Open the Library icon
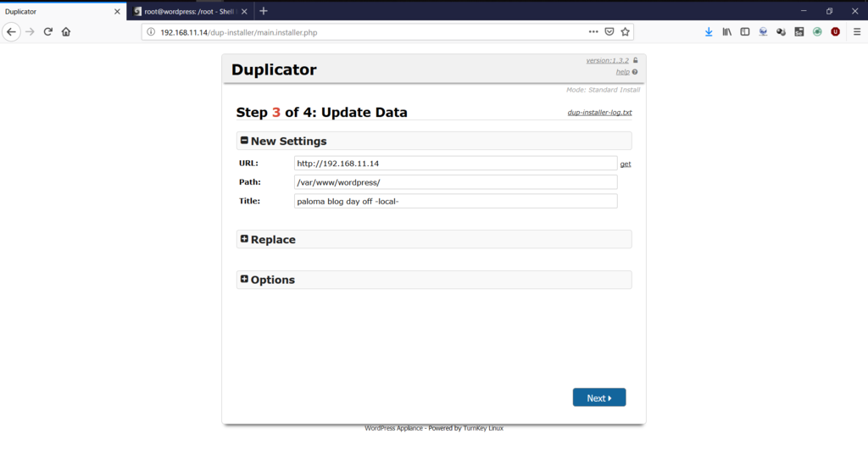The width and height of the screenshot is (868, 467). 726,32
